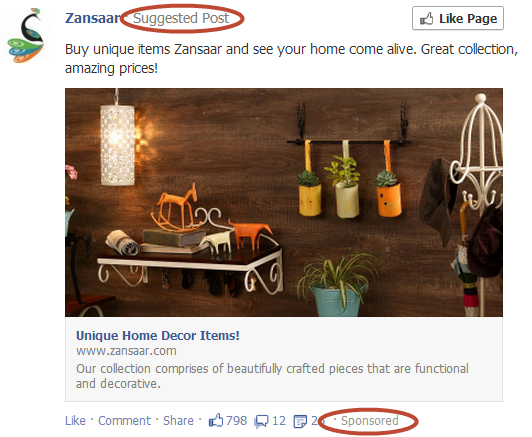Click the Zansaar peacock logo avatar
The width and height of the screenshot is (532, 437).
click(25, 35)
